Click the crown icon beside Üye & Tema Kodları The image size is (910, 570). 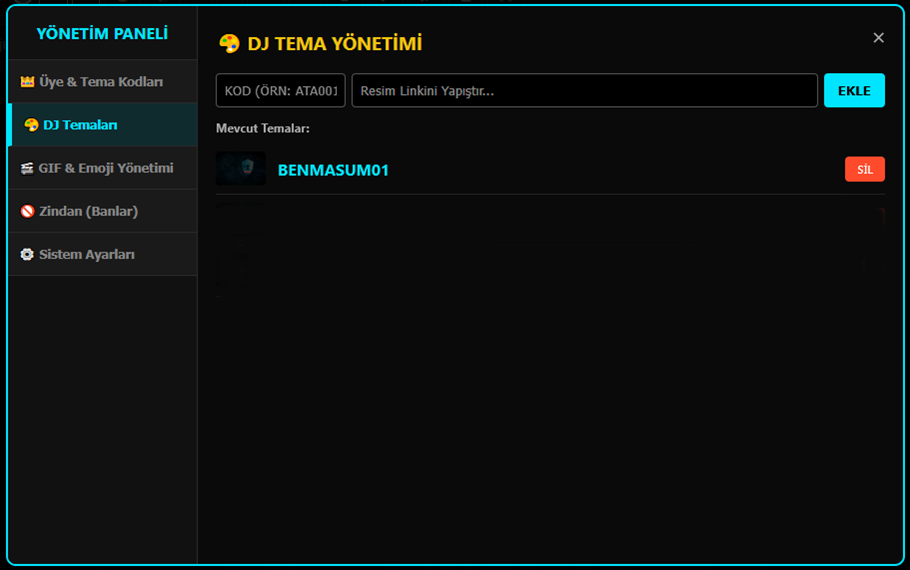pos(27,82)
